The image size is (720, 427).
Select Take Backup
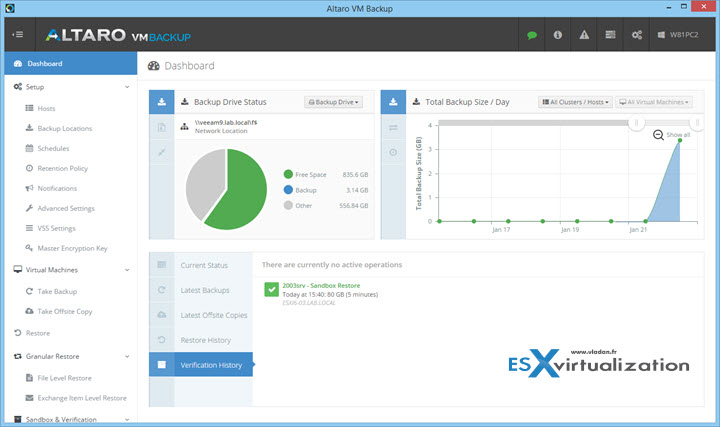pyautogui.click(x=57, y=292)
